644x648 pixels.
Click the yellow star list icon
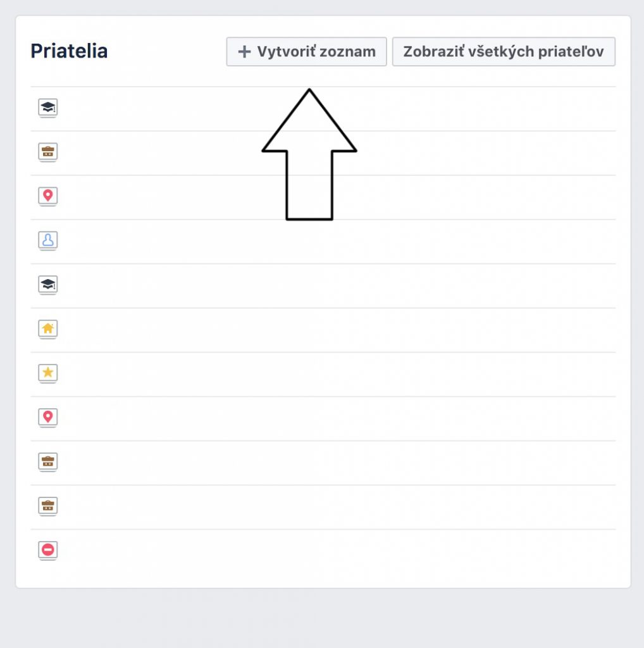point(48,373)
